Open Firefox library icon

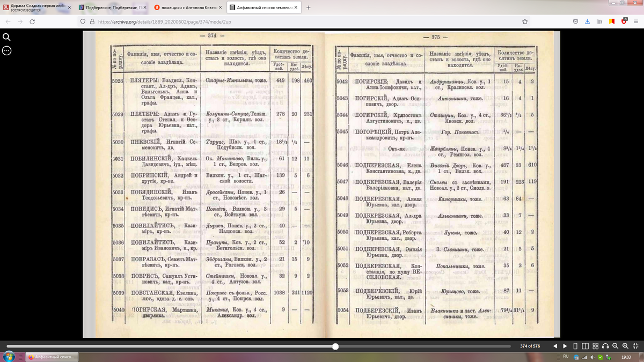point(600,21)
